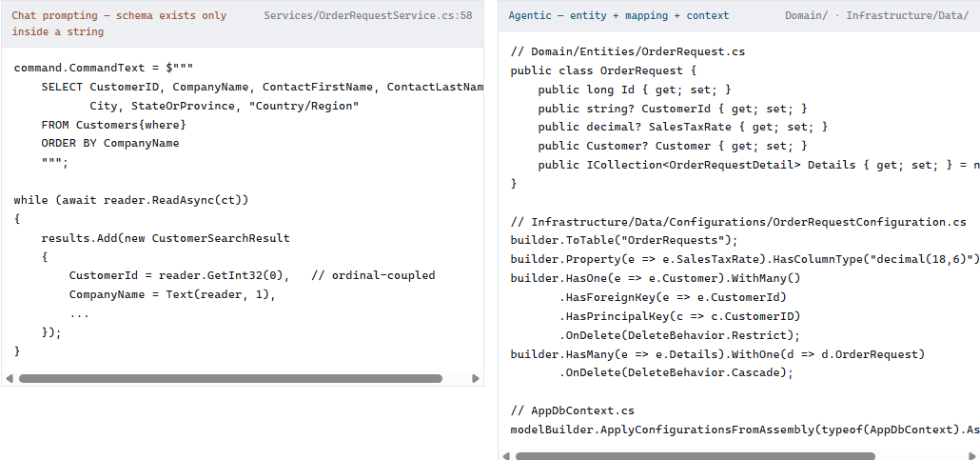This screenshot has height=460, width=980.
Task: Click the 'CompanyName = Text(reader, 1),' line
Action: coord(172,295)
